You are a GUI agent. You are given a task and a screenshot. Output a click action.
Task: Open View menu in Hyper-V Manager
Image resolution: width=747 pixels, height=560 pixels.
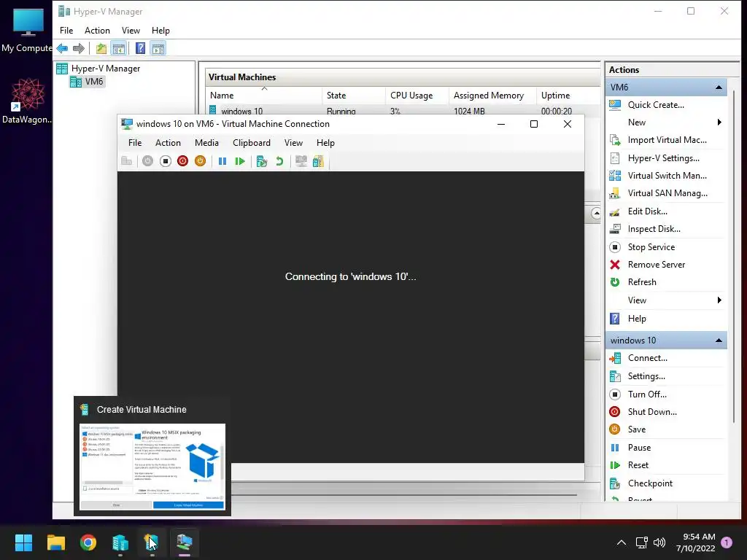point(131,31)
